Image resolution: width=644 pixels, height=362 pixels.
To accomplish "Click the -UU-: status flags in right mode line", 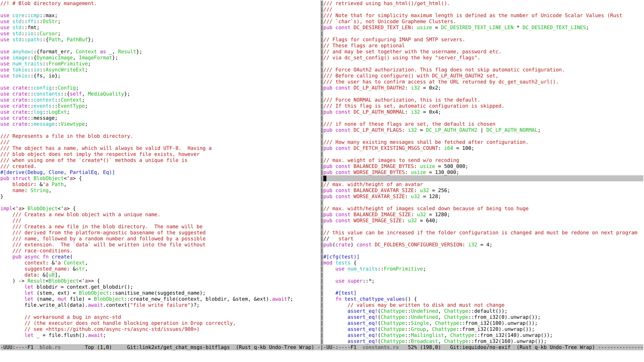I will pos(331,347).
